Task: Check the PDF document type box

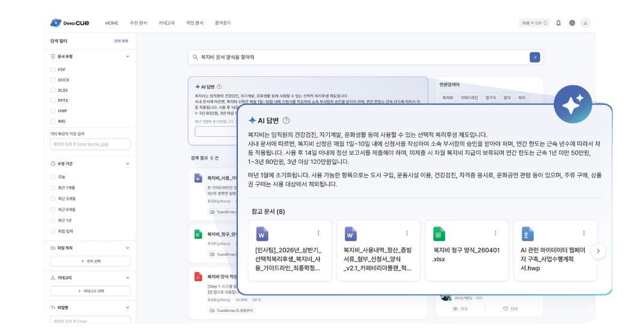Action: pos(53,70)
